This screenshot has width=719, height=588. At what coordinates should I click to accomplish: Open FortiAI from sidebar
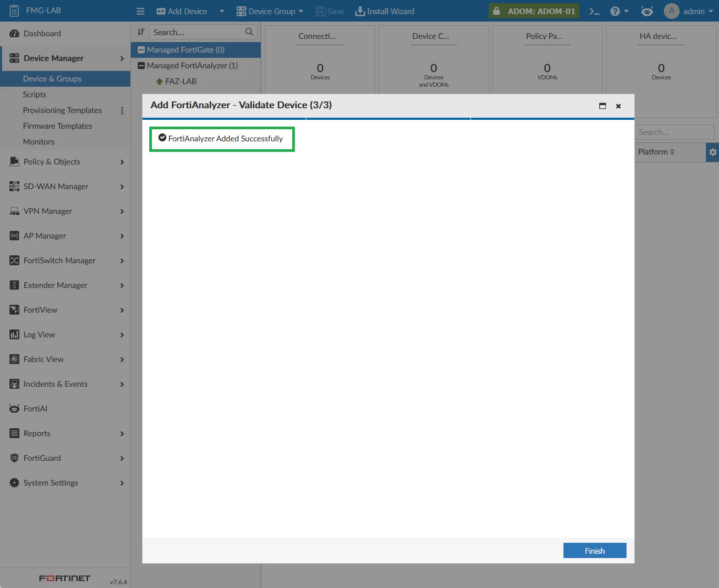tap(65, 409)
